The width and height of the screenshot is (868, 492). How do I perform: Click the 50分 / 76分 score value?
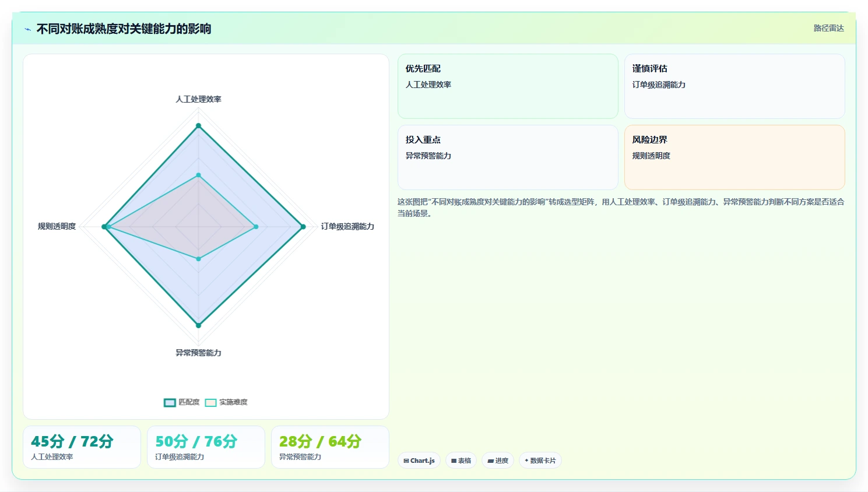pyautogui.click(x=196, y=441)
